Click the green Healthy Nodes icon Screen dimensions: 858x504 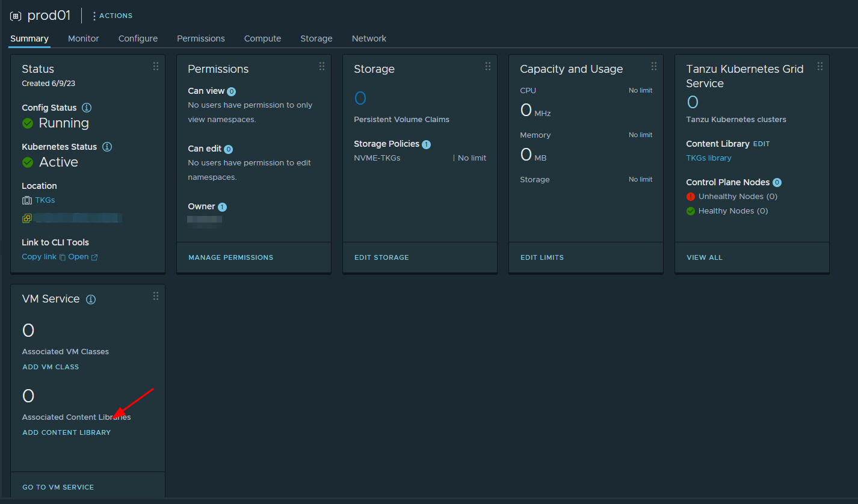click(691, 211)
